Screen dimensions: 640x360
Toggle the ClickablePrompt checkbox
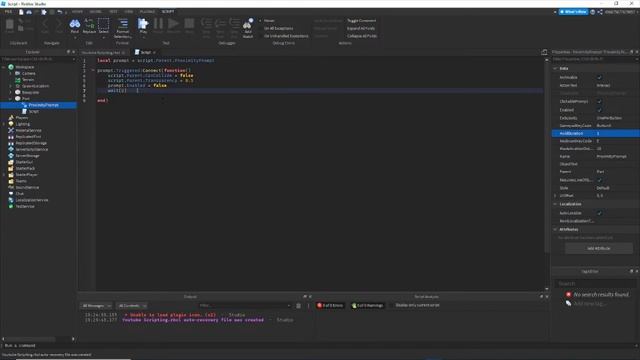coord(599,102)
